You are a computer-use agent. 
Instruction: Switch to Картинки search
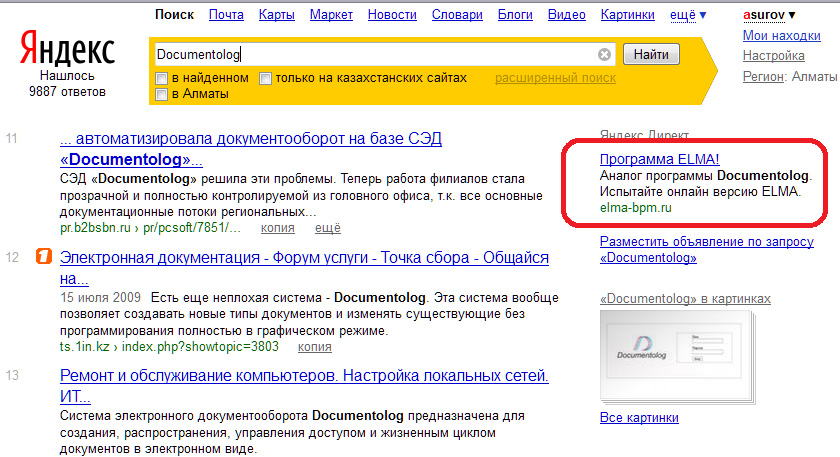click(x=627, y=15)
